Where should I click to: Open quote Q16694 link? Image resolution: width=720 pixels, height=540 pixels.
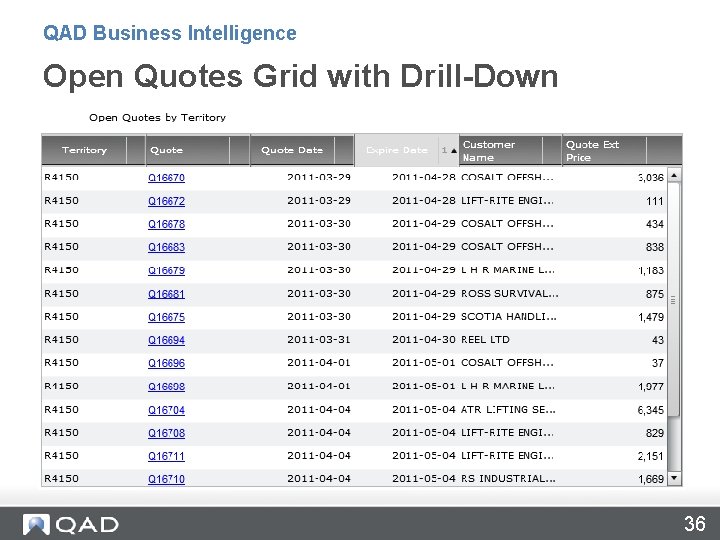pyautogui.click(x=166, y=340)
